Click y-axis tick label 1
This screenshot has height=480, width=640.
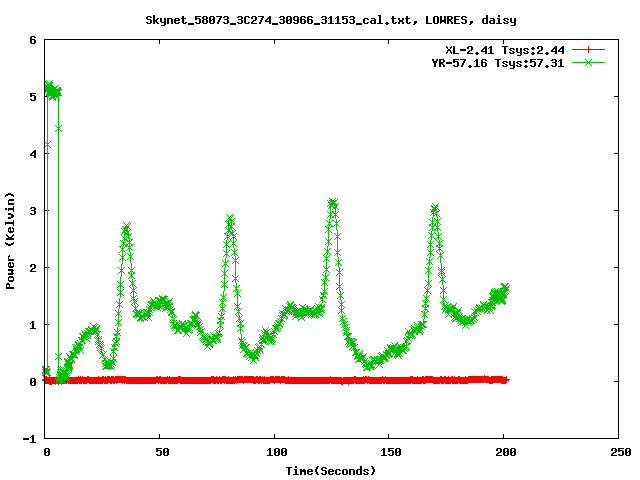coord(33,325)
